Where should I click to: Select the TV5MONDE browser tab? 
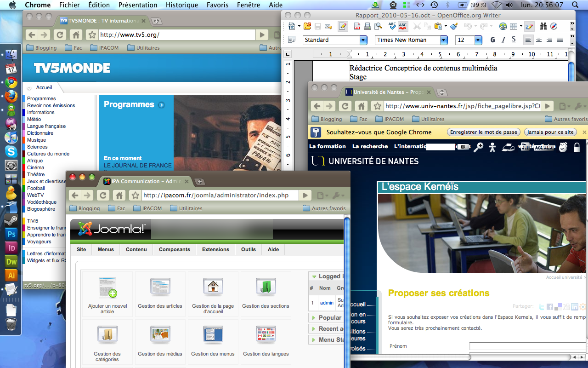coord(103,21)
